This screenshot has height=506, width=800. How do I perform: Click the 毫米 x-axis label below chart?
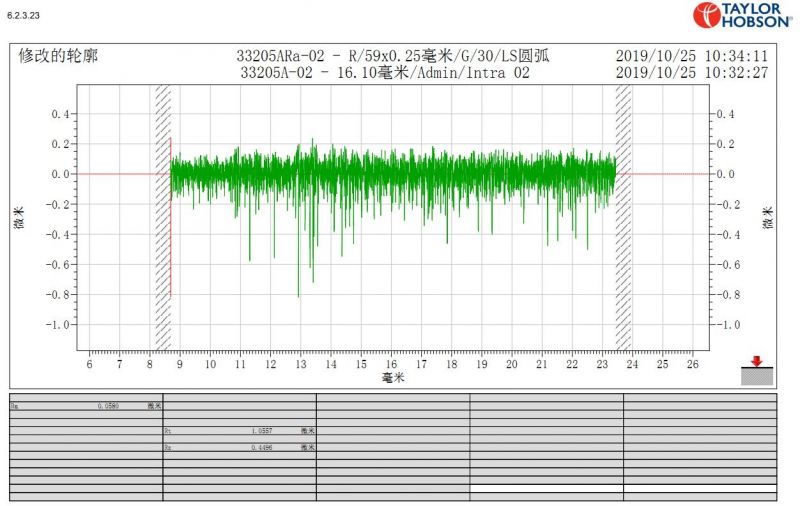click(x=393, y=379)
